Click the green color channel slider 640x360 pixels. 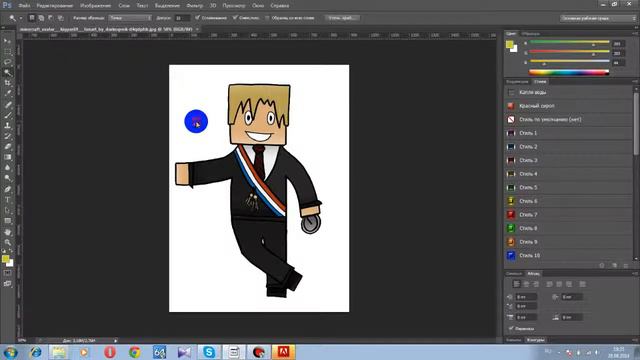click(569, 52)
